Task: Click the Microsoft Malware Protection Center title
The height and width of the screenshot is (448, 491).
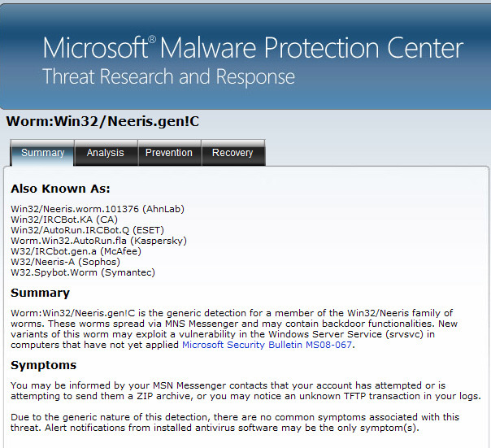Action: [x=253, y=48]
